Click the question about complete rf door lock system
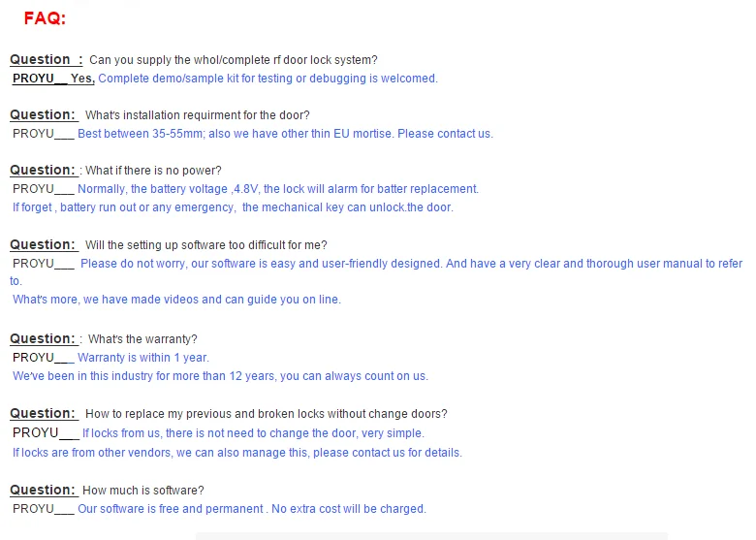This screenshot has width=756, height=540. click(233, 60)
